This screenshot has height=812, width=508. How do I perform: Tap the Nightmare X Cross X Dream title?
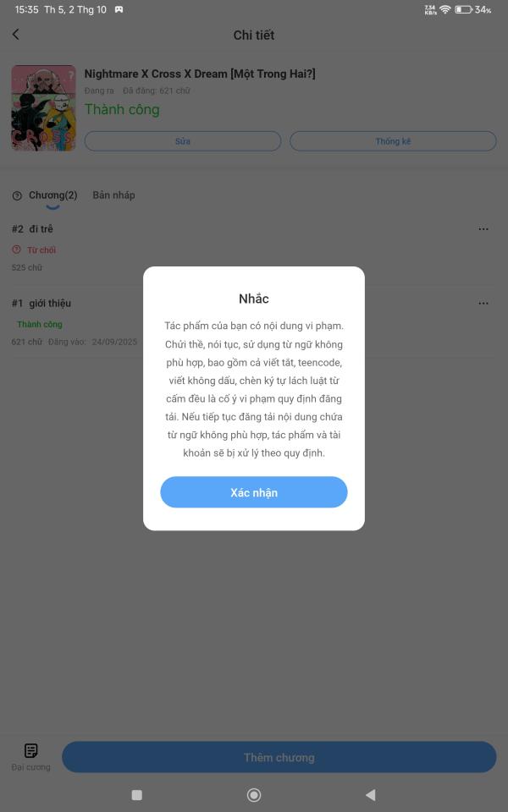tap(200, 74)
